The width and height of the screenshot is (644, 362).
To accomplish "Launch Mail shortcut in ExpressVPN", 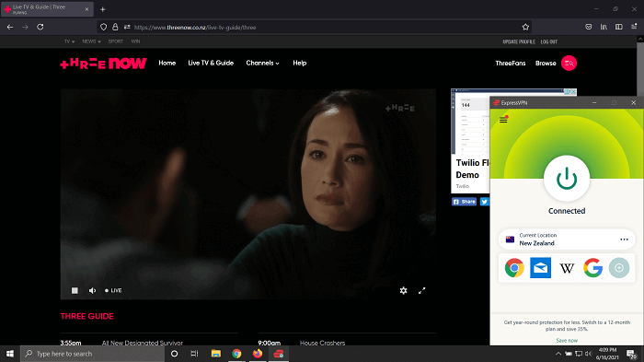I will (541, 268).
